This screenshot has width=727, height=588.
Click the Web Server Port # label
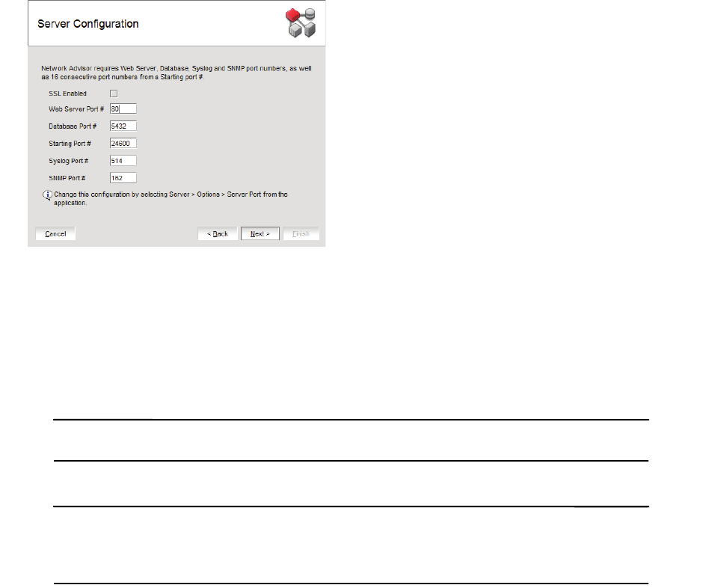pos(76,109)
